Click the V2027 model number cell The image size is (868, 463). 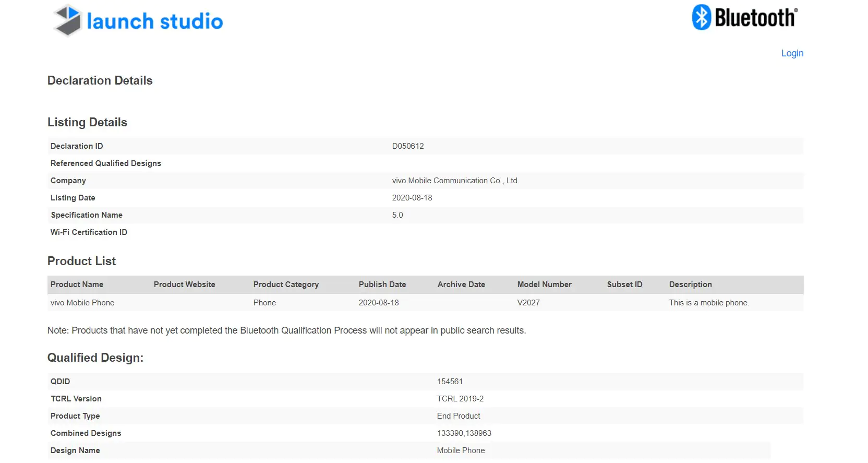tap(528, 303)
